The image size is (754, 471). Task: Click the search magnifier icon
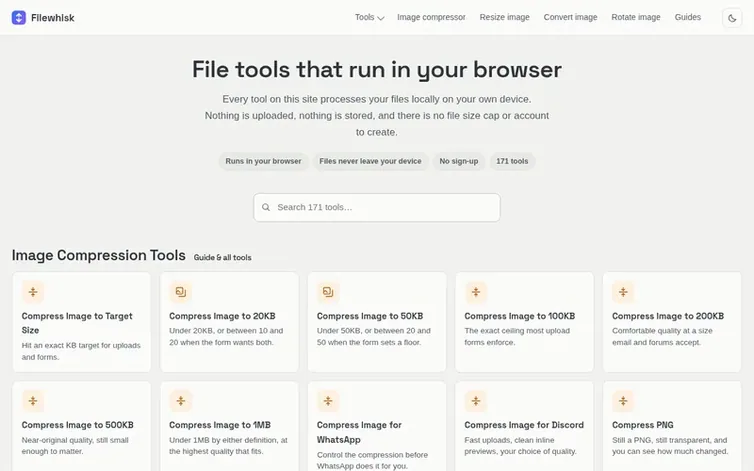266,207
